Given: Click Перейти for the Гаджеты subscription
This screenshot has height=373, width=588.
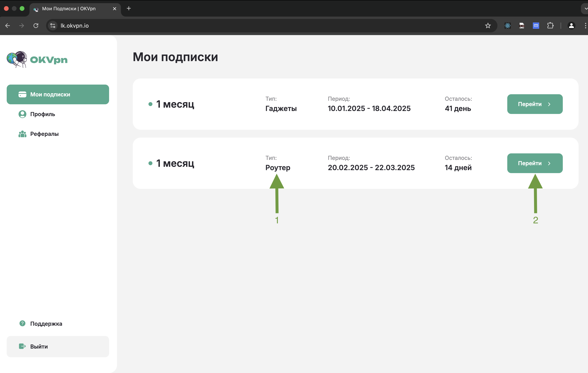Looking at the screenshot, I should coord(535,104).
